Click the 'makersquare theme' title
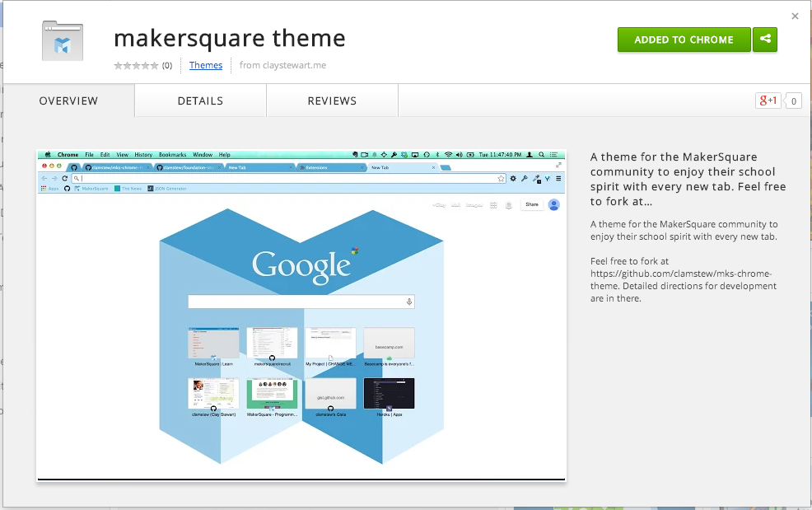This screenshot has width=812, height=510. click(230, 39)
